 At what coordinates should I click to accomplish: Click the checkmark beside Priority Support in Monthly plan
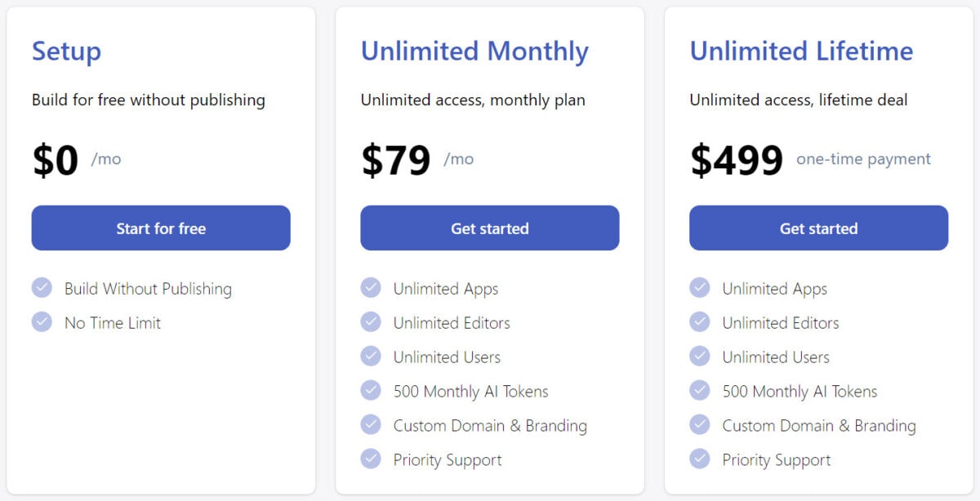pyautogui.click(x=371, y=459)
